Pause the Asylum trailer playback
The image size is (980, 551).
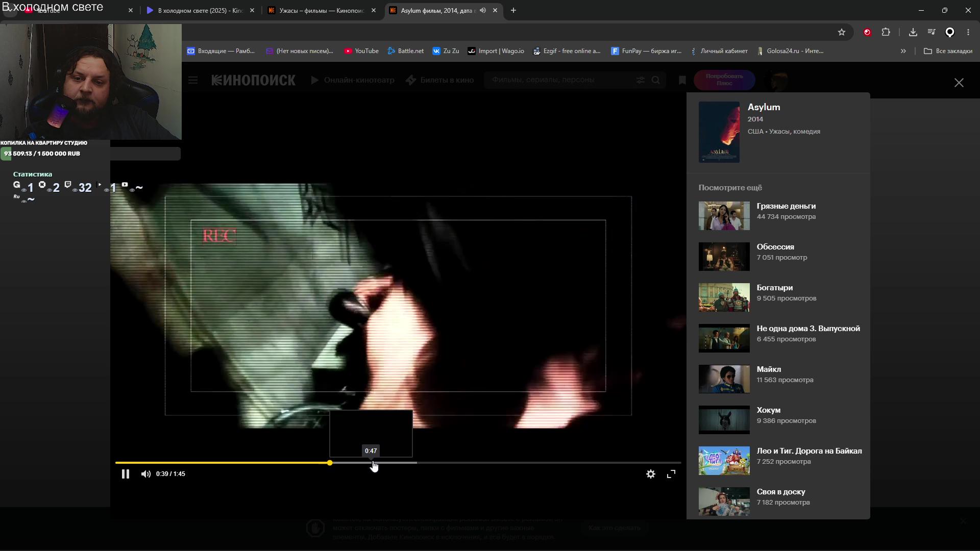125,474
